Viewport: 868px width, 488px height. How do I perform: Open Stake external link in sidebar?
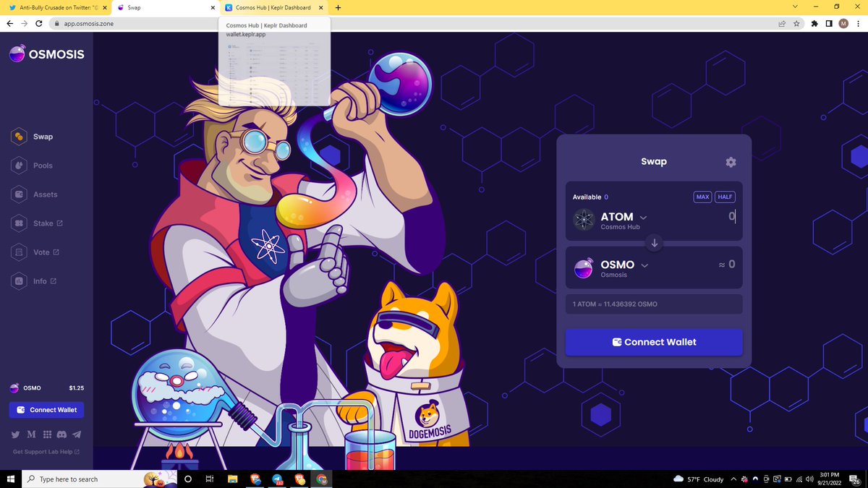click(38, 223)
